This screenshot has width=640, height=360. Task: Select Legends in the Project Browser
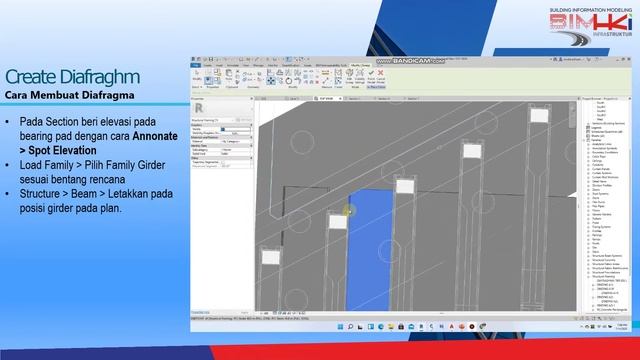[x=596, y=128]
